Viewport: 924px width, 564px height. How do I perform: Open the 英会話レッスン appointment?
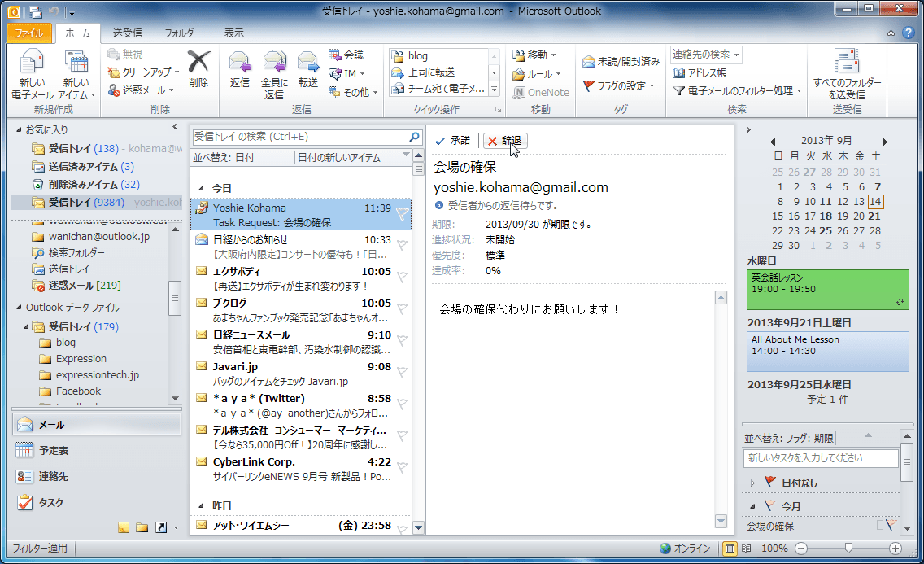[x=828, y=290]
